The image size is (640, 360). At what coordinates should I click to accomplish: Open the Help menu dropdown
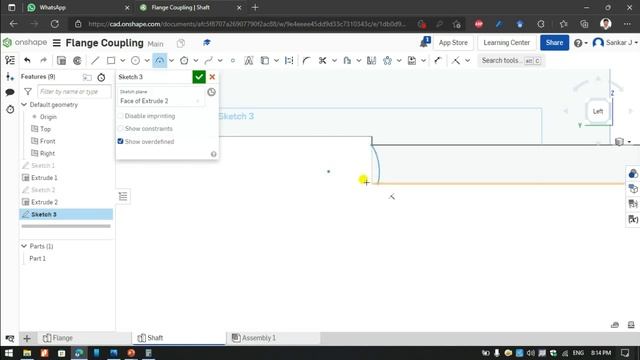[580, 43]
